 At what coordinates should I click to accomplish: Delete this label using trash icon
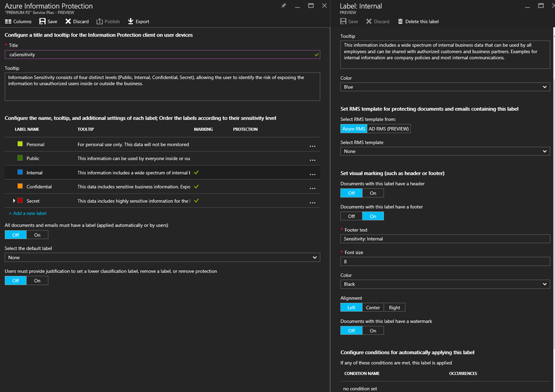pyautogui.click(x=401, y=22)
